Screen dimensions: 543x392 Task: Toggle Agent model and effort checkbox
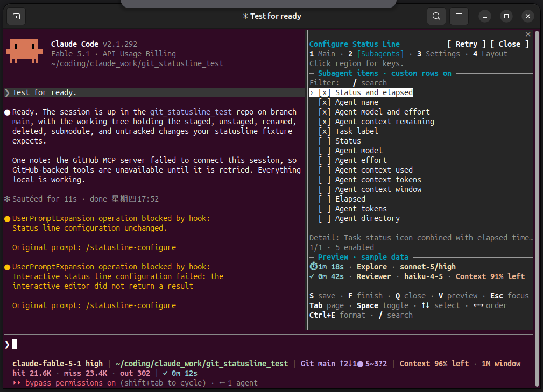tap(325, 112)
